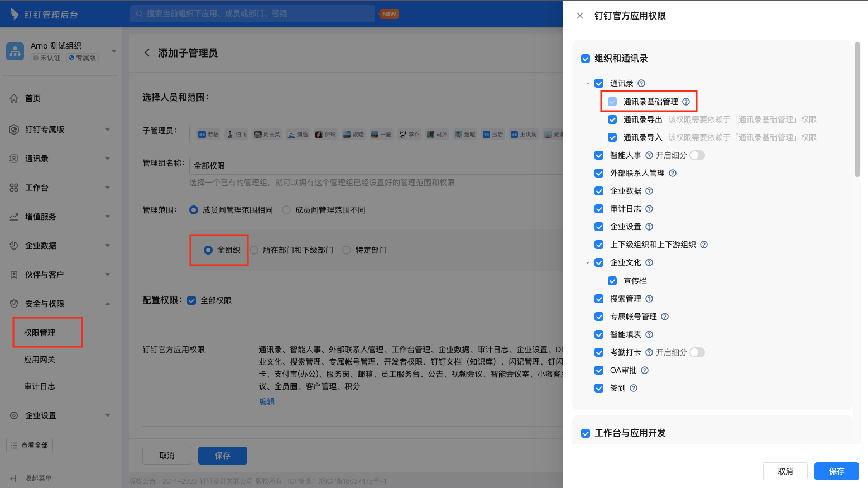Click the 编辑 link under 钉钉官方应用权限

point(267,401)
